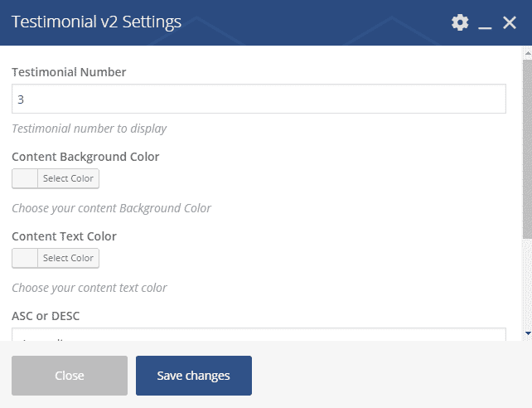Click the scrollbar down arrow
532x408 pixels.
527,333
